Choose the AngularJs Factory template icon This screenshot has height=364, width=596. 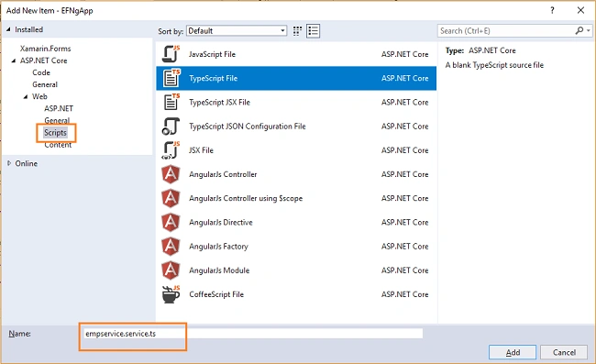(x=171, y=247)
